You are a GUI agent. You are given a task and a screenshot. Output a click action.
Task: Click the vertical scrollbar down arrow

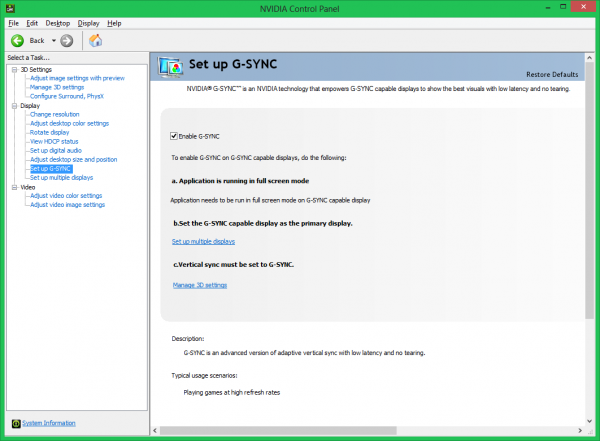tap(589, 421)
